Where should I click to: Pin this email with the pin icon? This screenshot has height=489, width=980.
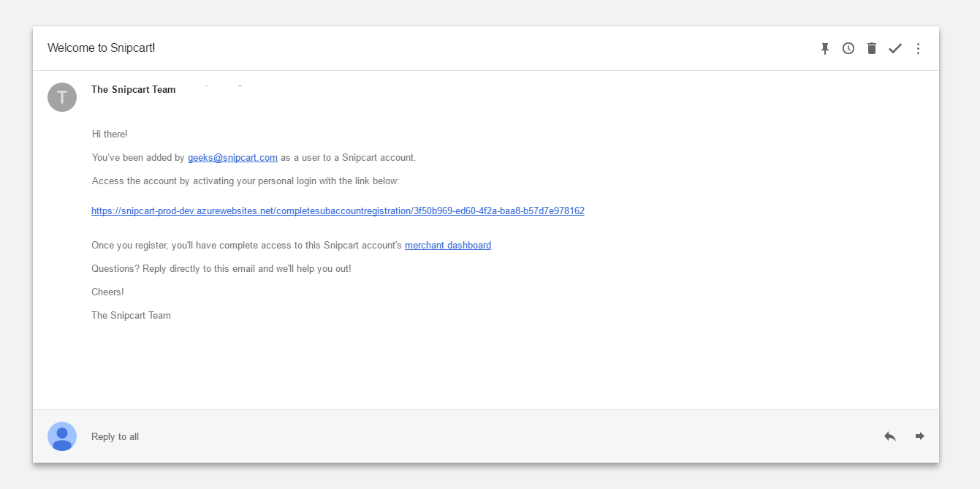pos(825,48)
